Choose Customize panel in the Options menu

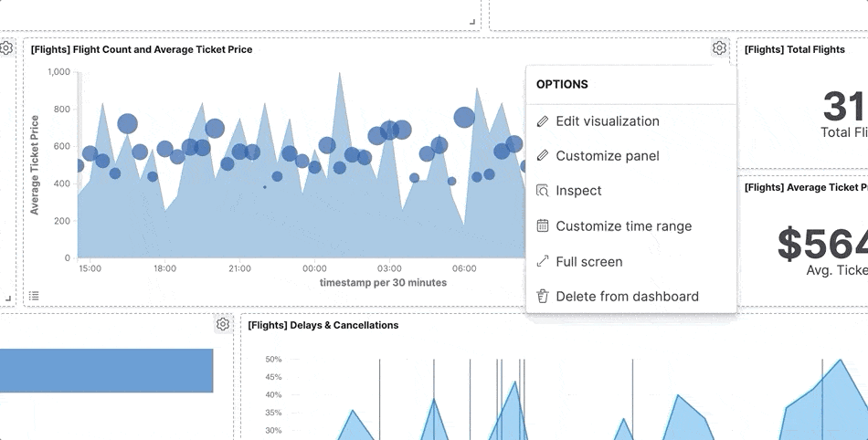(607, 155)
